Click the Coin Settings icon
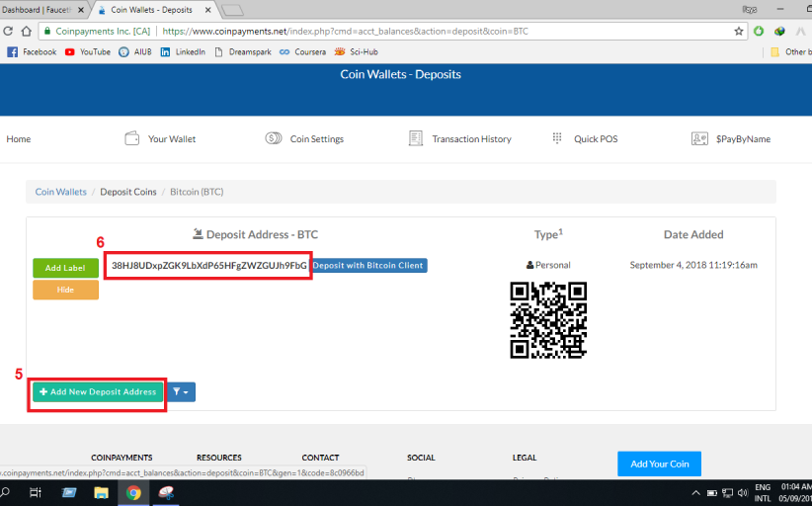This screenshot has width=812, height=506. click(x=274, y=139)
